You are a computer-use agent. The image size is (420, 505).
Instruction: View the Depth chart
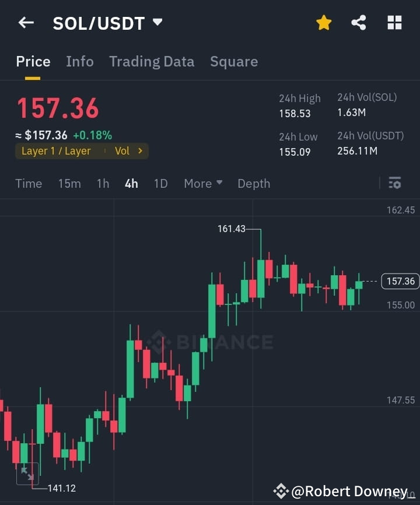coord(254,183)
